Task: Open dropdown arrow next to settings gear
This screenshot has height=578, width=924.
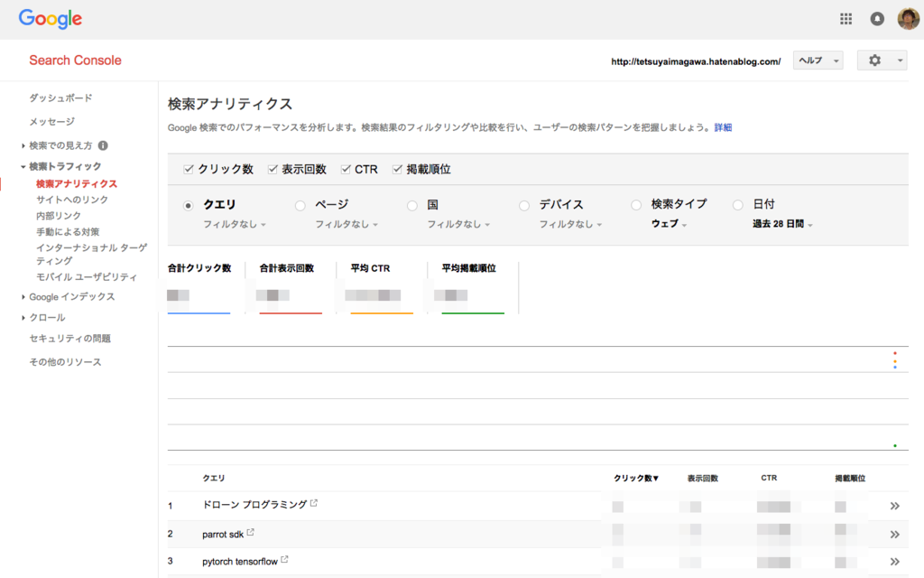Action: click(900, 61)
